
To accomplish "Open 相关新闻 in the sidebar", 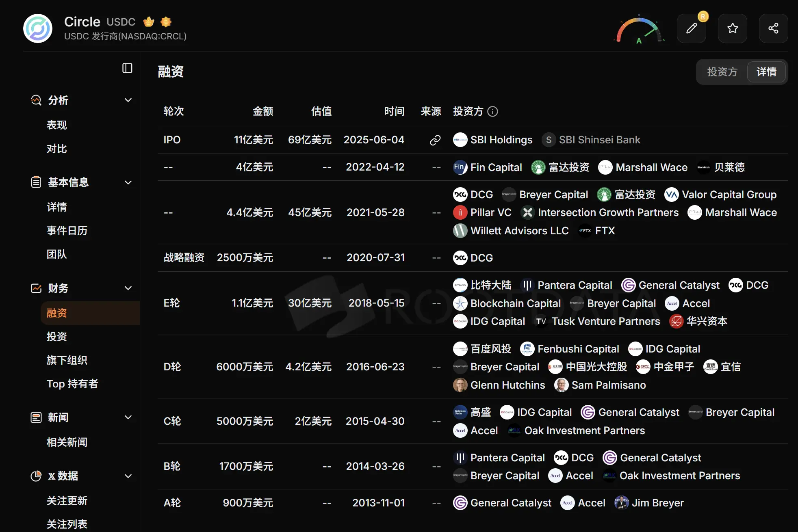I will (67, 442).
